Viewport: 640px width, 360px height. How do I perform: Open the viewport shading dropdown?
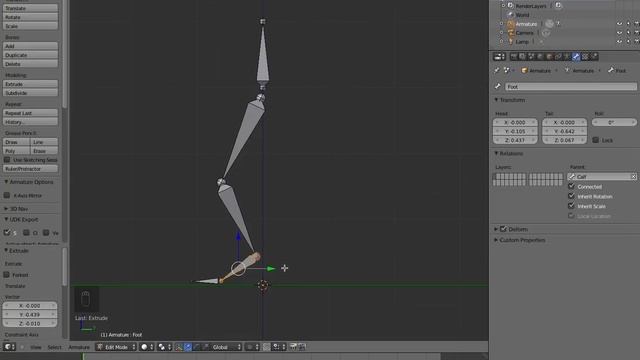click(x=147, y=347)
